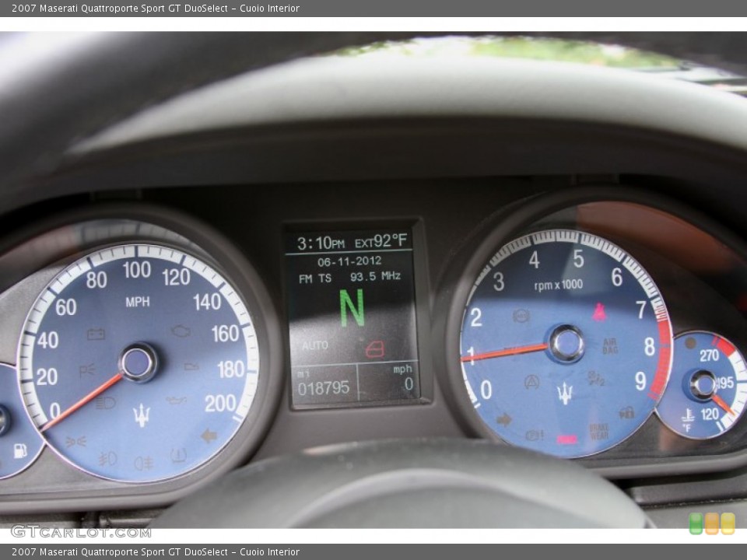Click the green N gear indicator
This screenshot has height=560, width=747.
click(352, 308)
